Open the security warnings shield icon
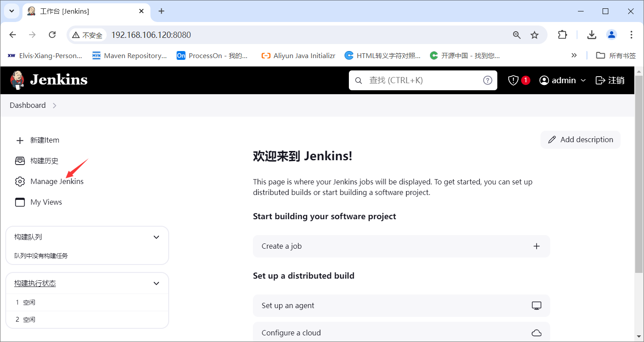This screenshot has height=342, width=644. point(513,80)
